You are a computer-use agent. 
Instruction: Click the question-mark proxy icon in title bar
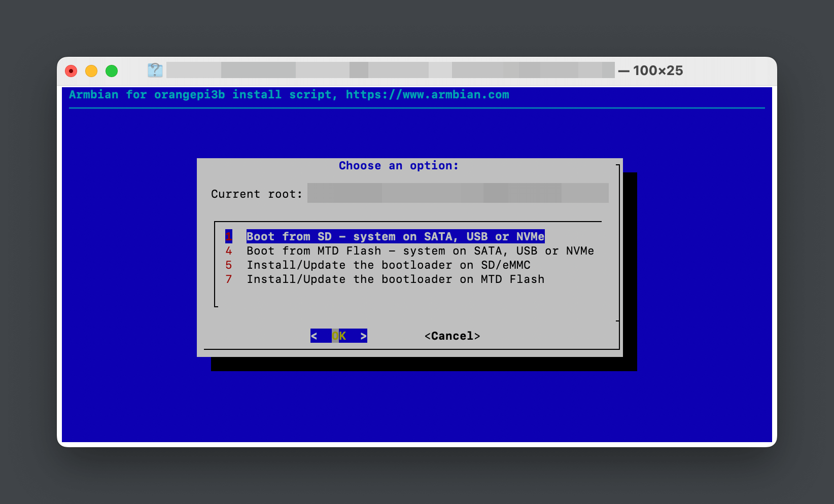(155, 70)
